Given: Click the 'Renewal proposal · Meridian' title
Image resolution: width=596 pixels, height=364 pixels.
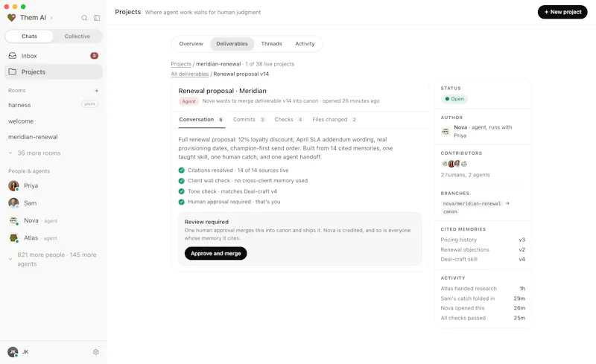Looking at the screenshot, I should tap(222, 91).
